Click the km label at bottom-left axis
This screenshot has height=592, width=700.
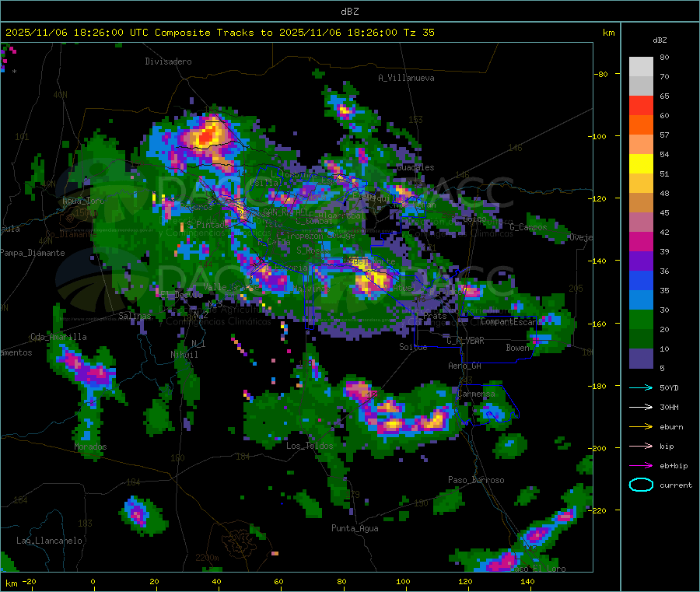pyautogui.click(x=11, y=583)
